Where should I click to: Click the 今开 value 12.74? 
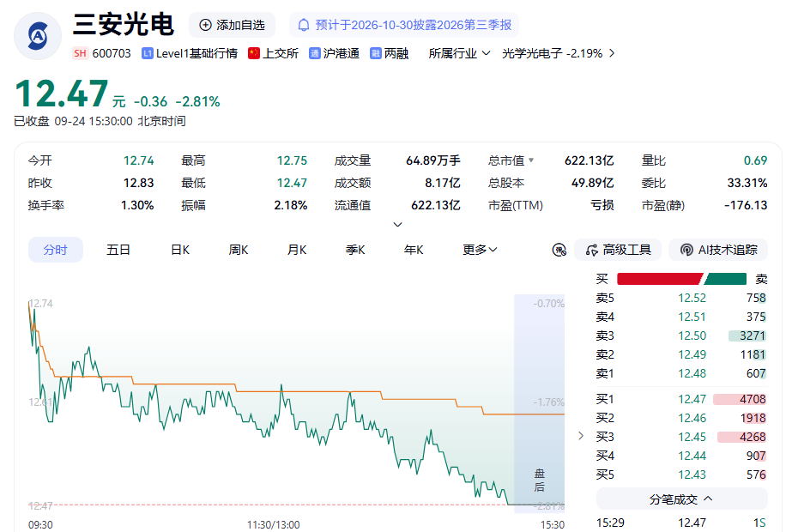click(x=138, y=160)
